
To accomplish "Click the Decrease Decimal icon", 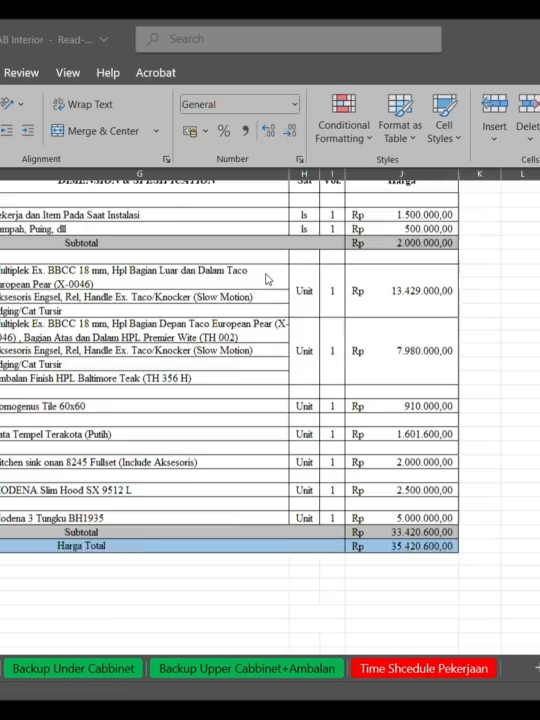I will [290, 131].
